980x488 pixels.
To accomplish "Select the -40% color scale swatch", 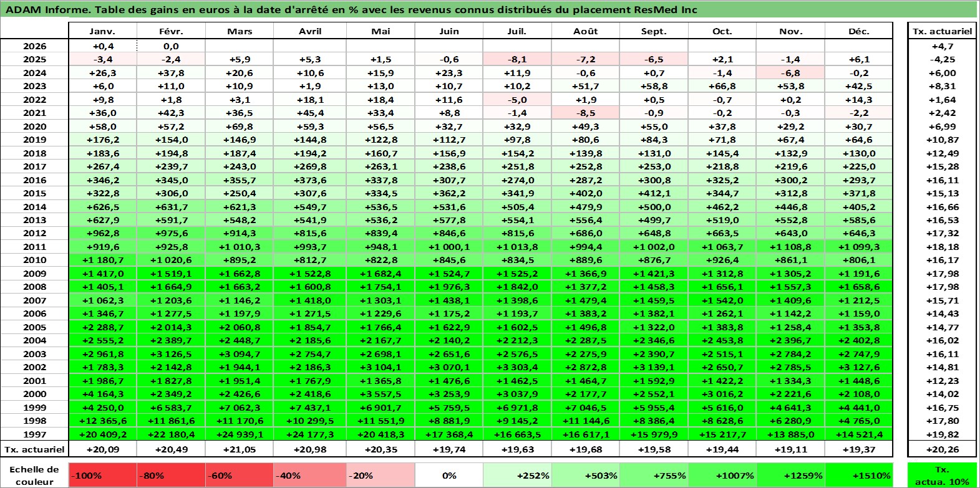I will coord(310,476).
